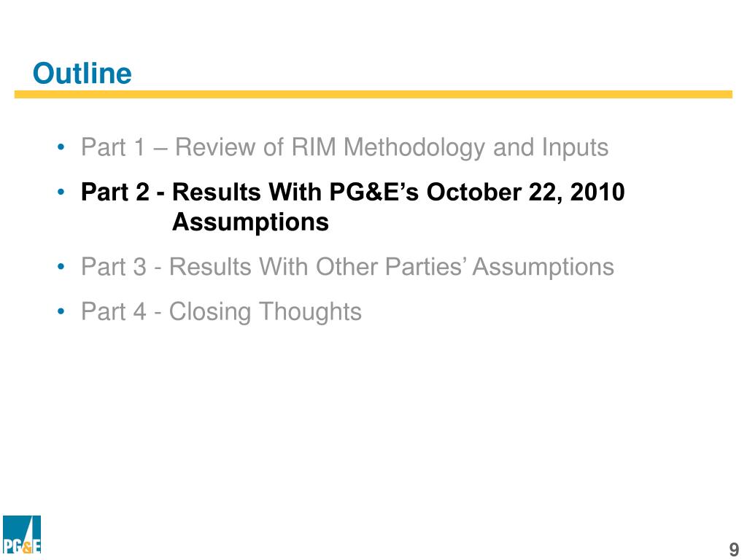
Task: Click the bullet dot before Part 4
Action: pyautogui.click(x=61, y=312)
